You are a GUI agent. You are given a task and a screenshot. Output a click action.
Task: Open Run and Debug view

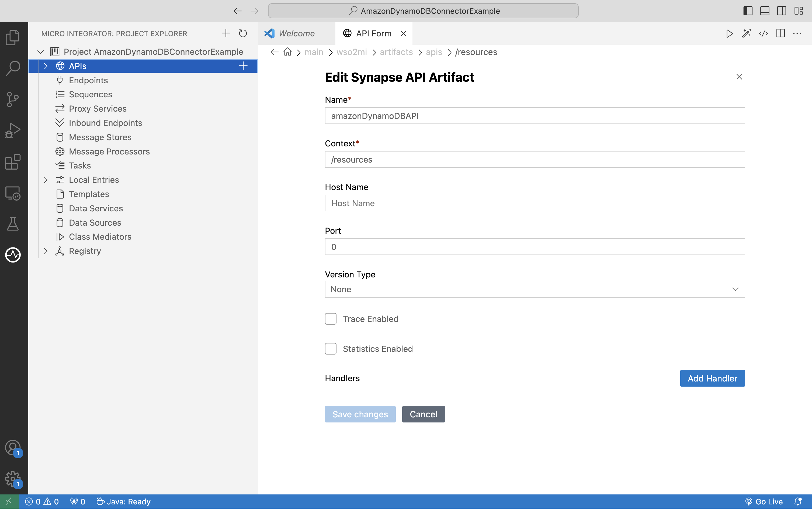[13, 130]
